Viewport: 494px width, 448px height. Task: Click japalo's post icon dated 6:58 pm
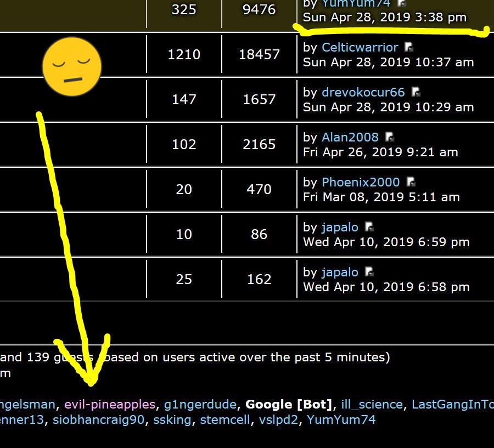coord(369,273)
